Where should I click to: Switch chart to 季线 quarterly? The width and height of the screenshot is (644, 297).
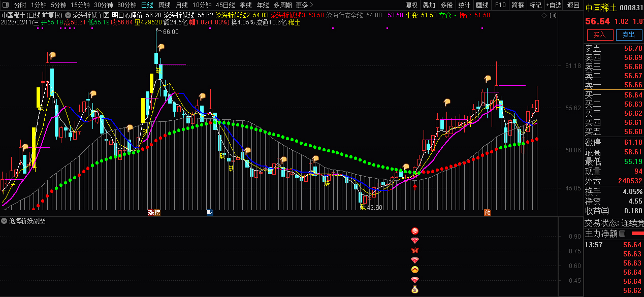pyautogui.click(x=246, y=5)
